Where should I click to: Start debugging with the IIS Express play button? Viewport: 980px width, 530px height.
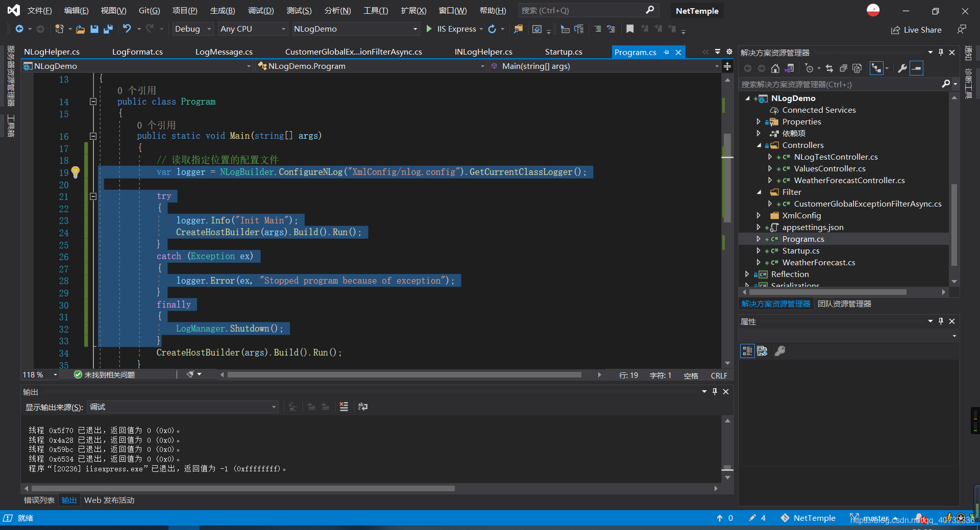[x=429, y=29]
